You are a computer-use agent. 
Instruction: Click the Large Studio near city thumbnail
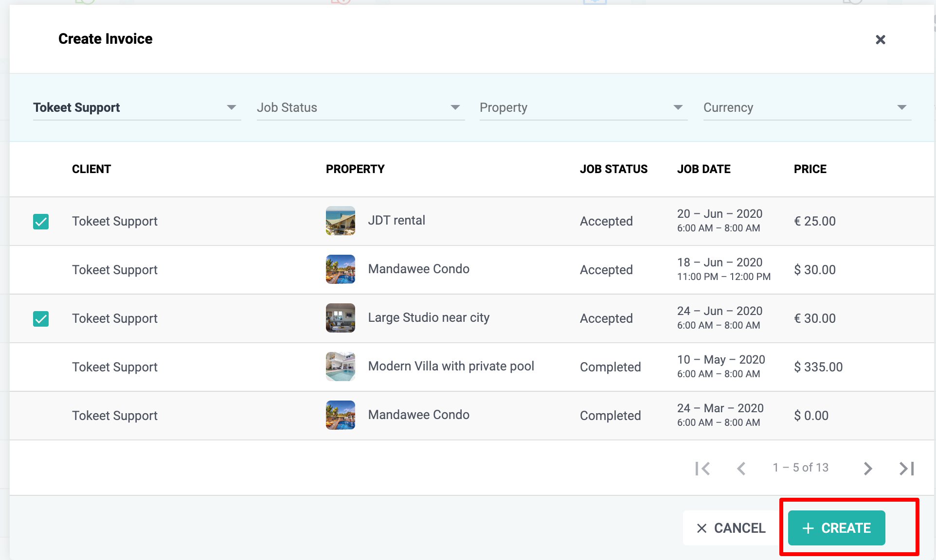coord(341,318)
